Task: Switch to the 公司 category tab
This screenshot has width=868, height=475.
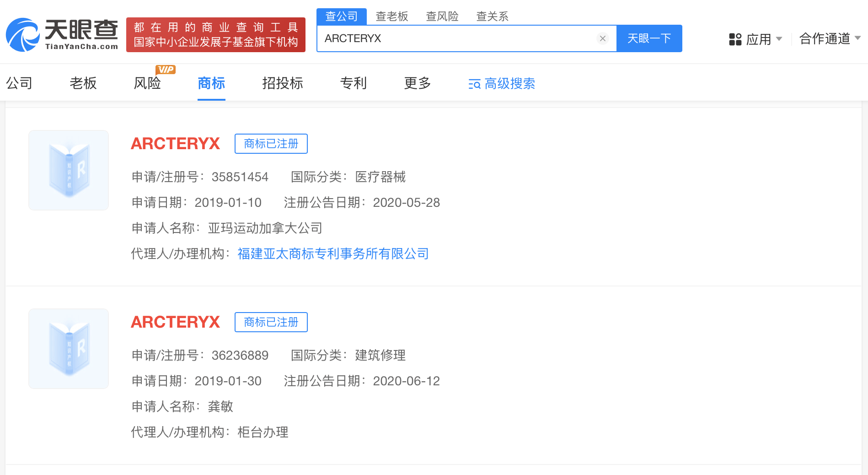Action: (x=19, y=83)
